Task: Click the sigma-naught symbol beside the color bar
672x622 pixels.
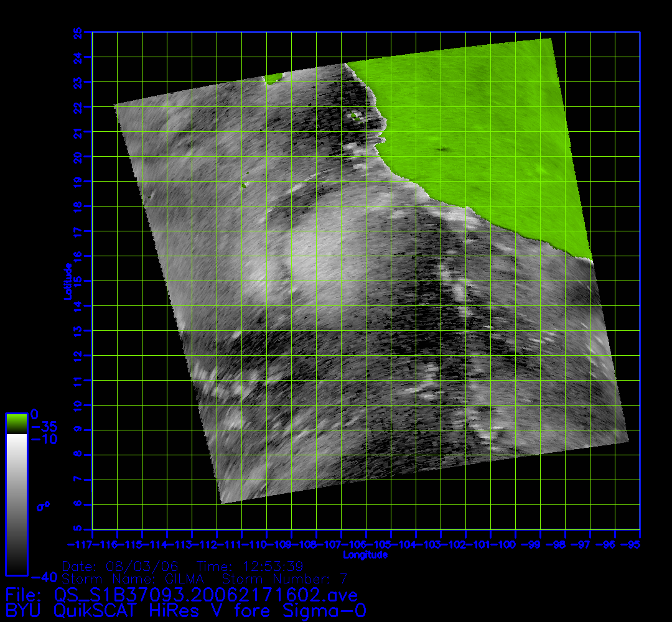Action: tap(42, 506)
